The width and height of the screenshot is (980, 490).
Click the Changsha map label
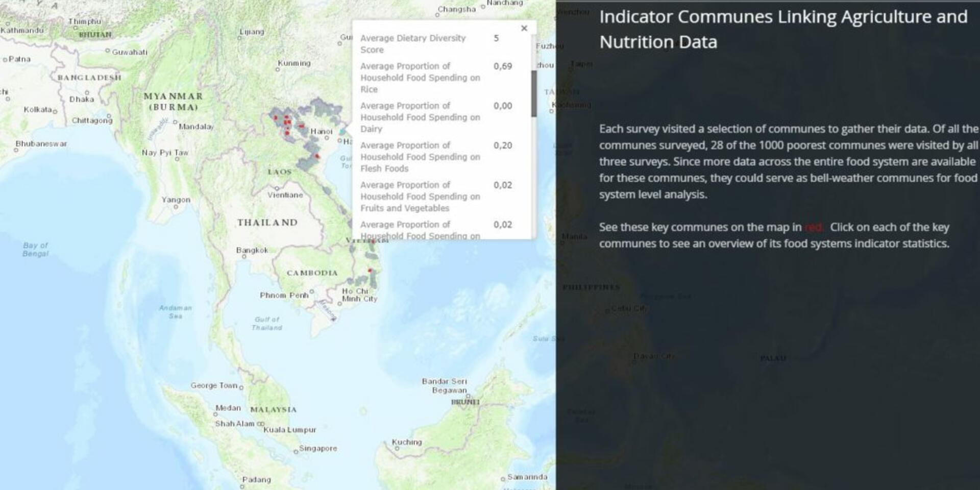(x=456, y=9)
